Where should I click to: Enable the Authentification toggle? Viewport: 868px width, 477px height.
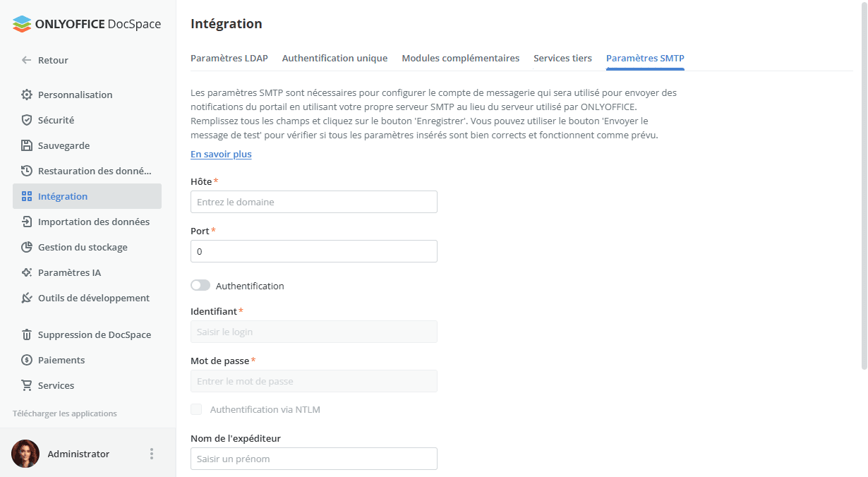coord(200,284)
